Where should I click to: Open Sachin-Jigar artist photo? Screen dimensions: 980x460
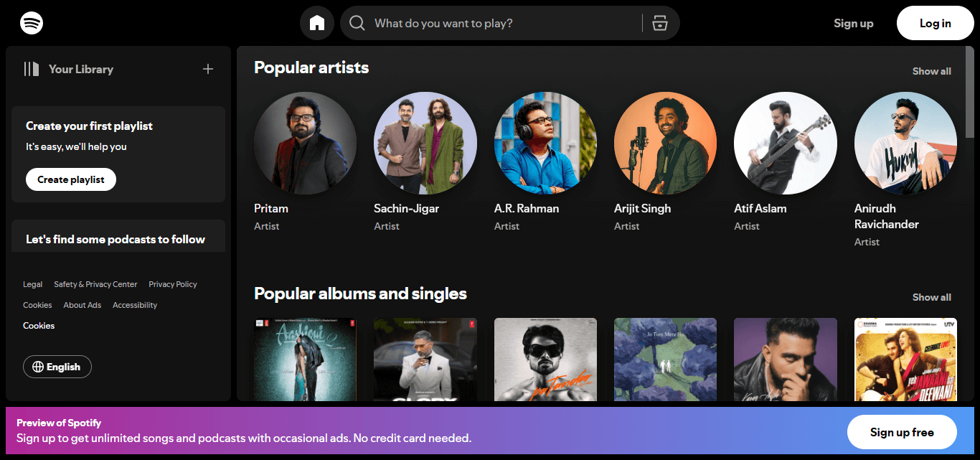click(425, 143)
